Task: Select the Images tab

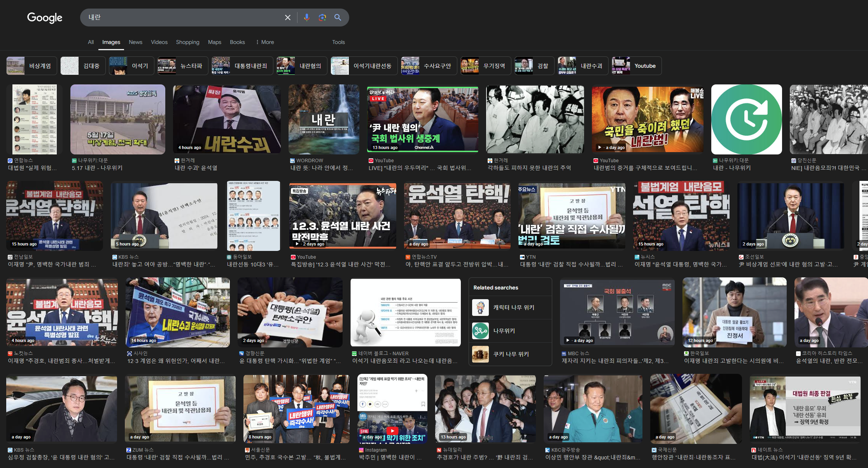Action: click(x=111, y=42)
